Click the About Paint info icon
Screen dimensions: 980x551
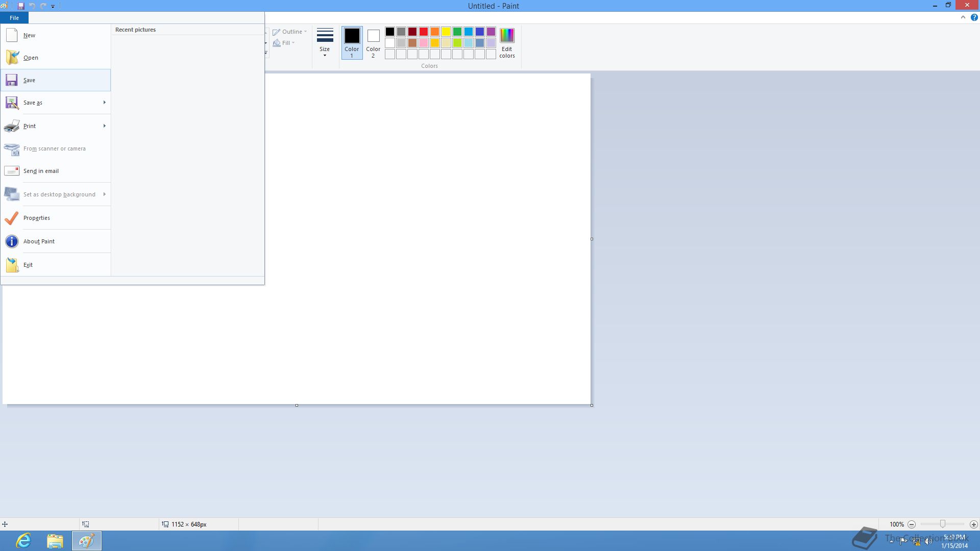coord(12,241)
